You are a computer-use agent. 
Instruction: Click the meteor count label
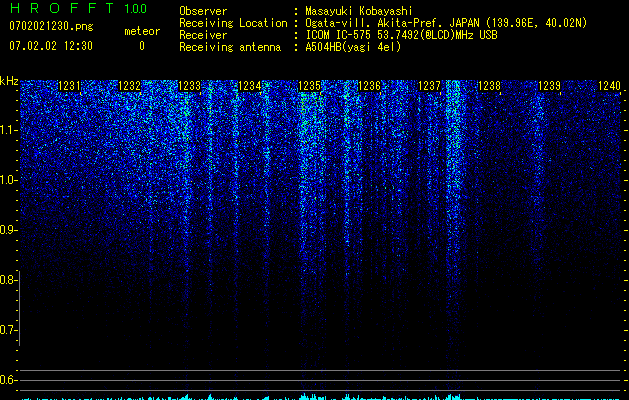(x=142, y=31)
